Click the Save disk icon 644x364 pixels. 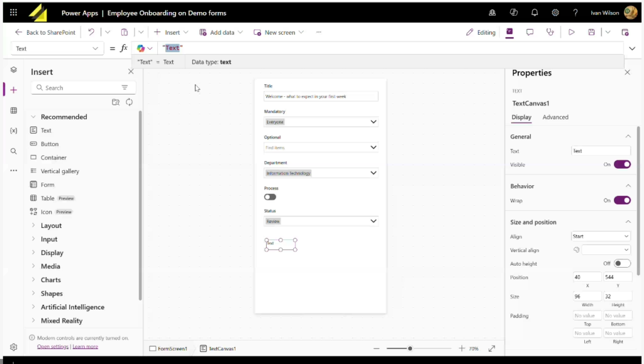[591, 32]
